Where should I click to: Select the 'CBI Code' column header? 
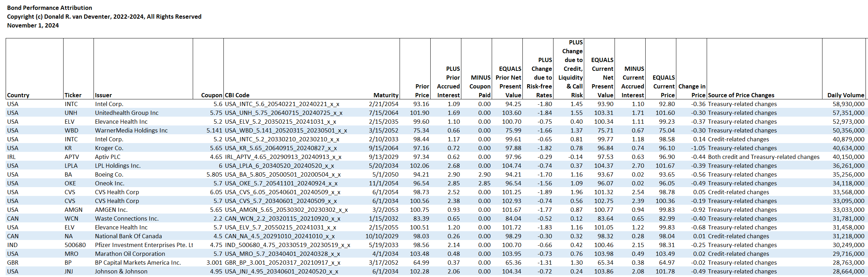(x=237, y=95)
